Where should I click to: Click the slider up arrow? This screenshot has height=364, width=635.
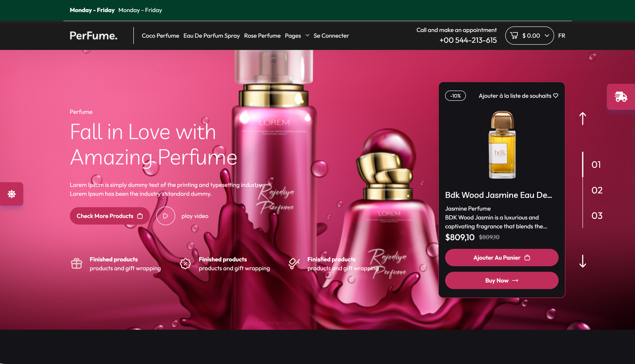(x=583, y=118)
